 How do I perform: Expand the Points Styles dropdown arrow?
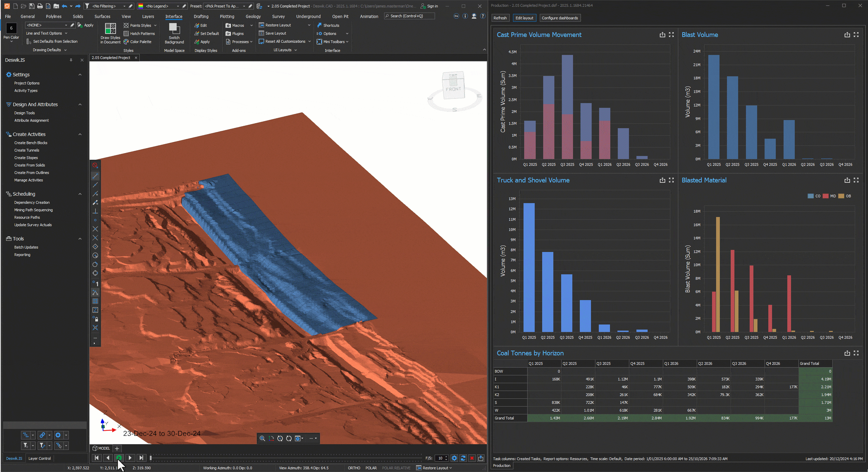point(155,25)
